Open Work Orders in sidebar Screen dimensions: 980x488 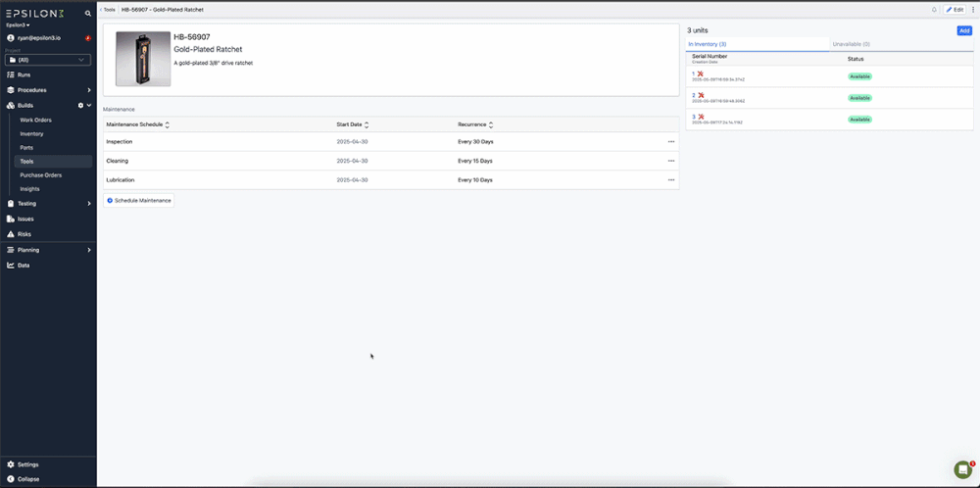click(x=35, y=120)
